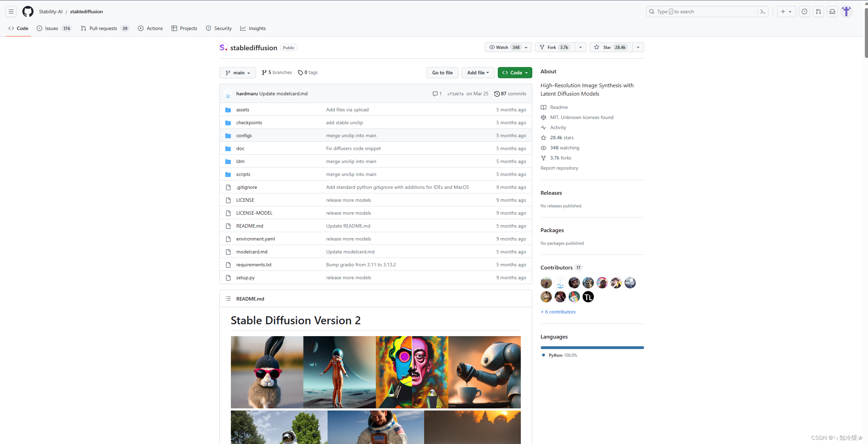Click the .gitignore file icon
The width and height of the screenshot is (868, 444).
tap(228, 187)
